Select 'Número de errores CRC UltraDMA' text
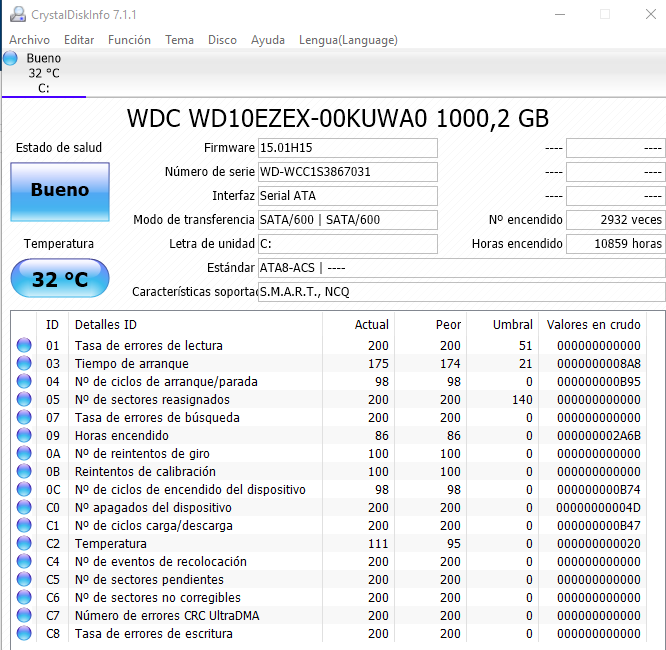This screenshot has width=666, height=650. pyautogui.click(x=167, y=616)
